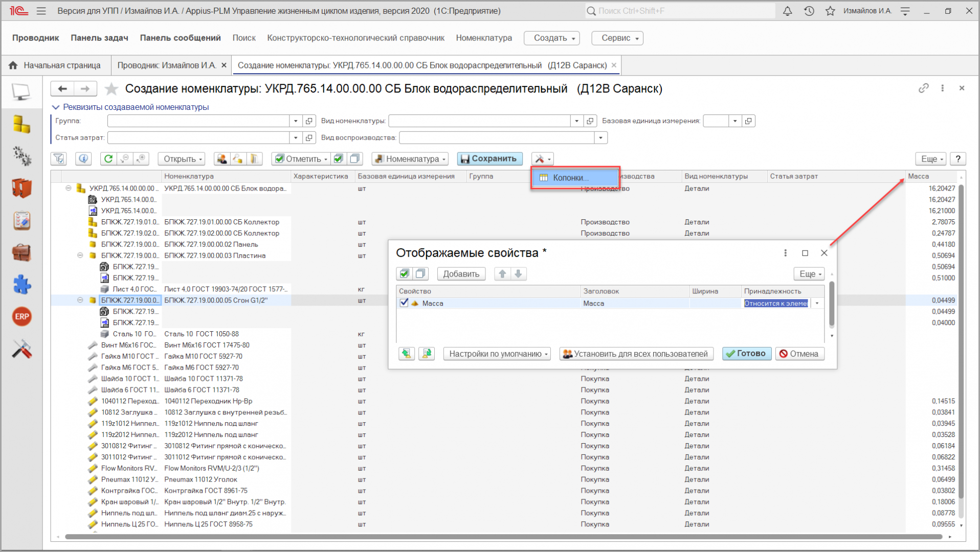Click the filter settings icon in toolbar
This screenshot has height=552, width=980.
(59, 159)
